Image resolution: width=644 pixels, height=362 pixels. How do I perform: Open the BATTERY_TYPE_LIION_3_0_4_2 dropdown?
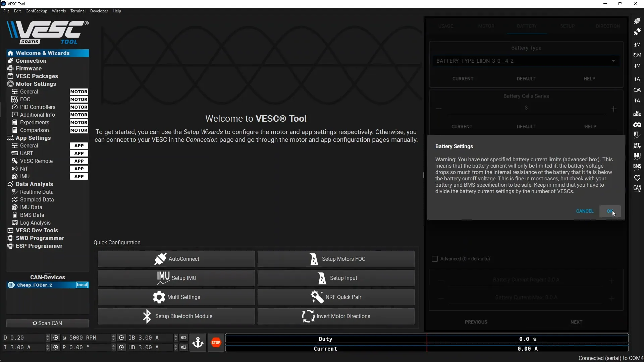(x=525, y=61)
